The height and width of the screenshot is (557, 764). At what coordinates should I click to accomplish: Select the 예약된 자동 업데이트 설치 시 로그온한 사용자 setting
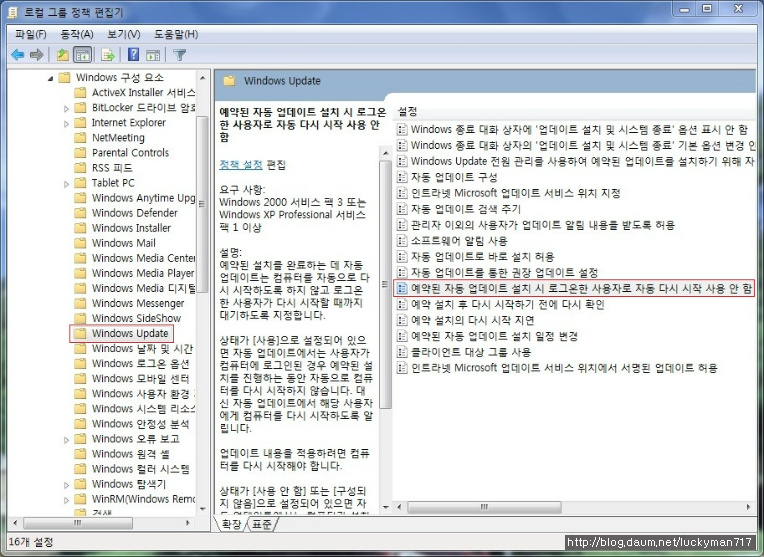click(574, 288)
